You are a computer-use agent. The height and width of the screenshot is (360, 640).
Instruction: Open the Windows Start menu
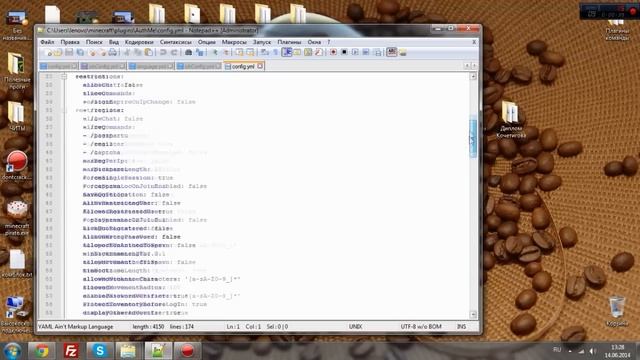[x=13, y=351]
